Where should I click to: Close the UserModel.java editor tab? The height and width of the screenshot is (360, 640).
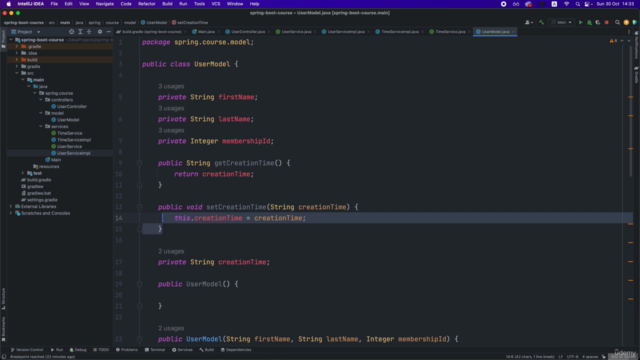click(x=513, y=31)
